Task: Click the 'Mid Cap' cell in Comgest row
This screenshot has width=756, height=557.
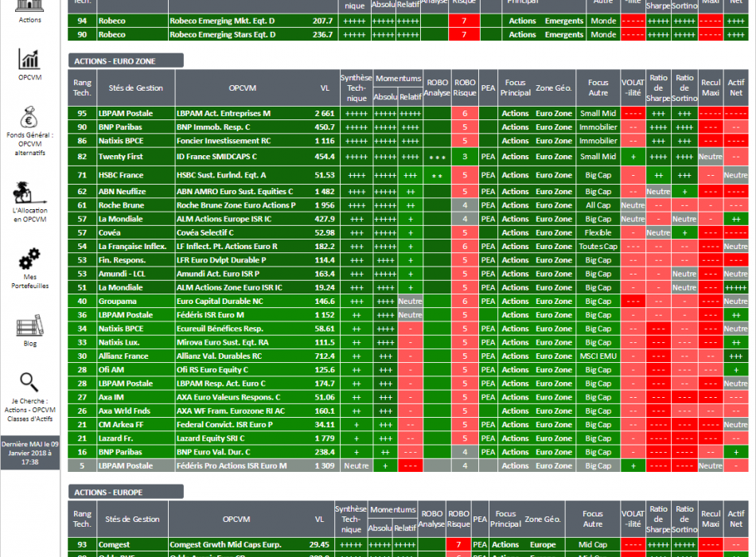Action: [593, 545]
